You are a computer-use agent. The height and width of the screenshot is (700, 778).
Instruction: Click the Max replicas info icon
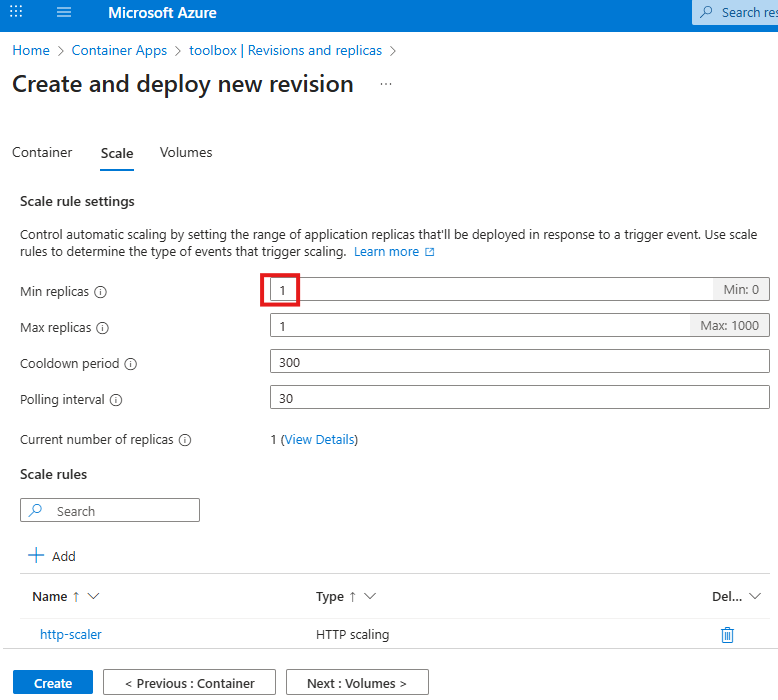tap(102, 328)
